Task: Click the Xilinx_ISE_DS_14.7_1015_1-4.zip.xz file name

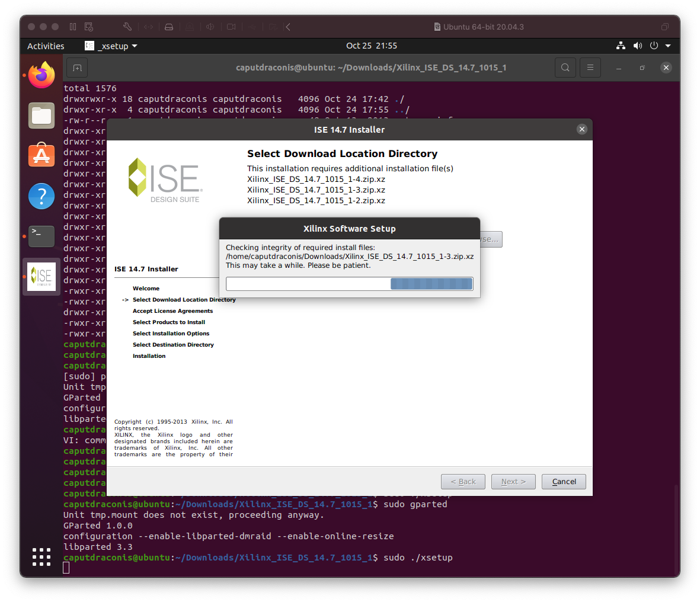Action: click(x=316, y=180)
